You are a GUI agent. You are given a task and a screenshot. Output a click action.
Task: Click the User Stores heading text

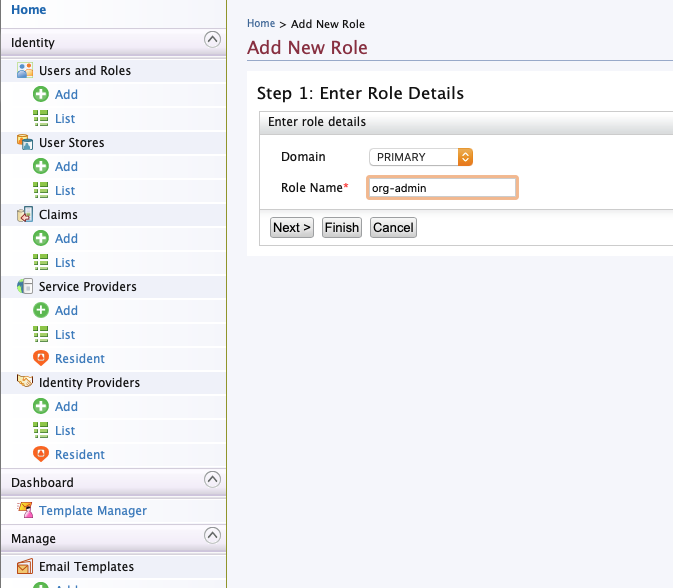[x=72, y=142]
